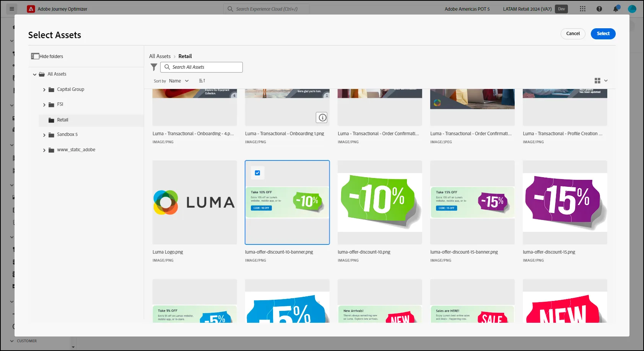Expand the Sandbox 5 folder
Image resolution: width=644 pixels, height=351 pixels.
click(44, 135)
